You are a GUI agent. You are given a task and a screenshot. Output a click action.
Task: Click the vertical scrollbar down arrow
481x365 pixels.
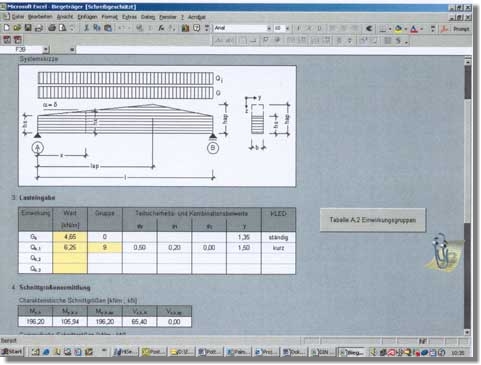coord(467,332)
